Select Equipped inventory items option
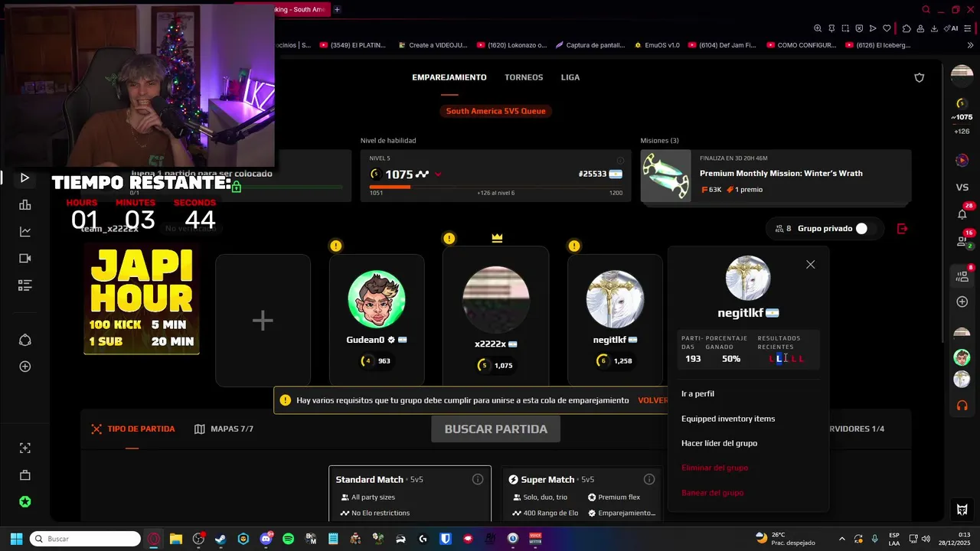Screen dimensions: 980x551 [x=728, y=419]
